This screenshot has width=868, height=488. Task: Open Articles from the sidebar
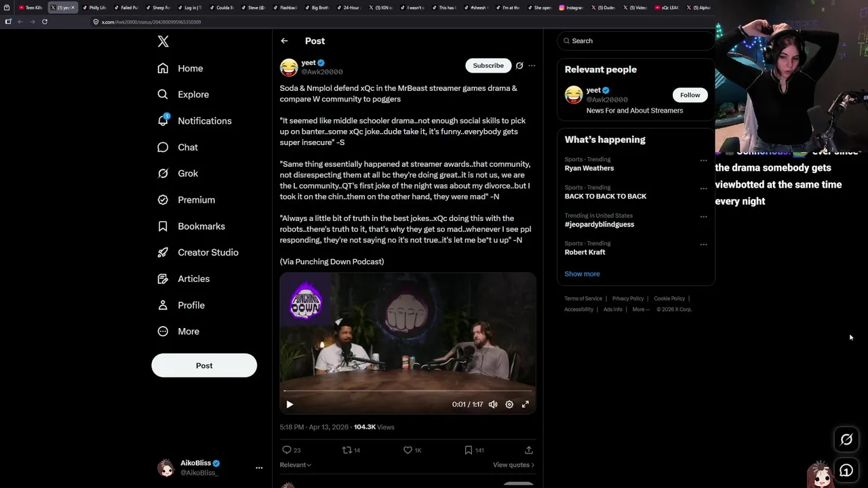click(184, 279)
